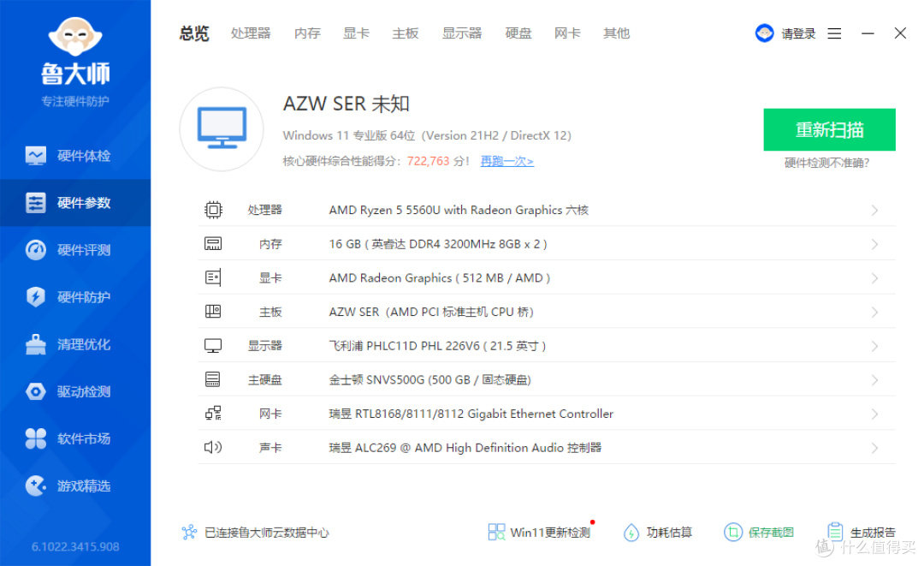Click the 生成报告 clipboard icon
The height and width of the screenshot is (566, 924).
(834, 532)
